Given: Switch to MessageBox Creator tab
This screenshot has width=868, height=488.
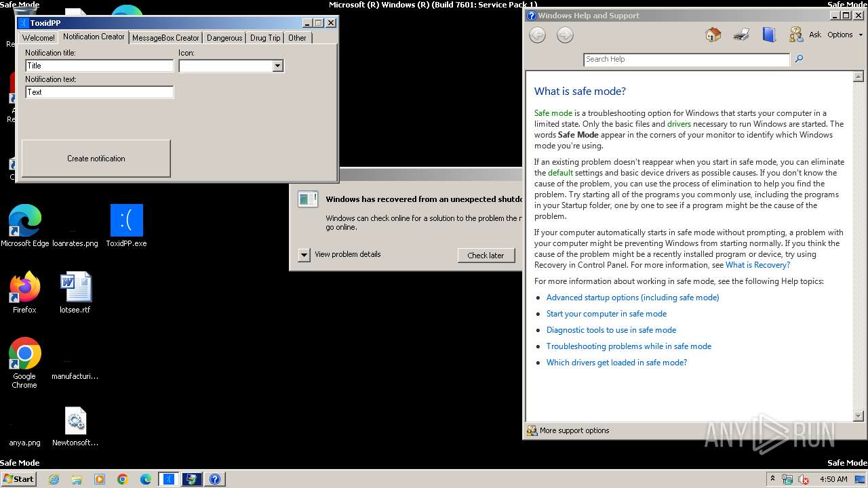Looking at the screenshot, I should [165, 38].
